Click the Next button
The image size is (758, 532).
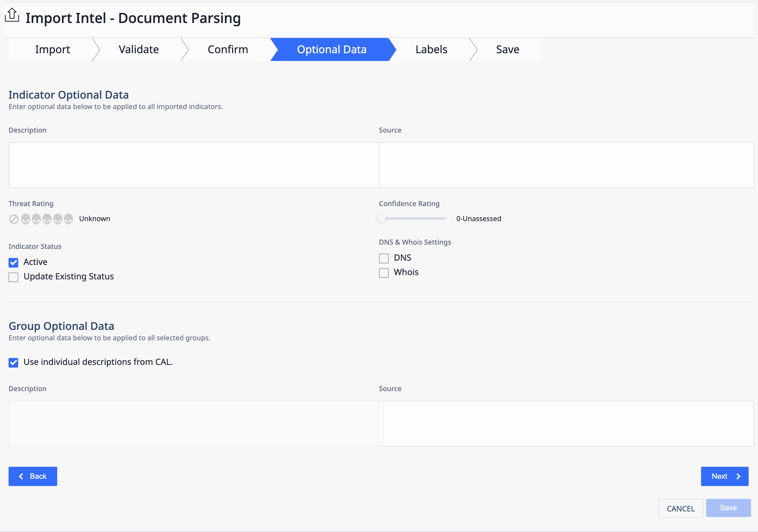point(725,476)
